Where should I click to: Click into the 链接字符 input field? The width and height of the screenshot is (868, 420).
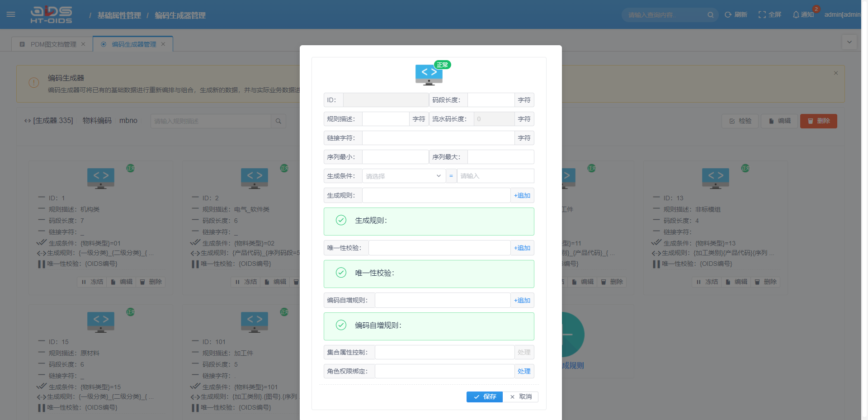pos(438,138)
